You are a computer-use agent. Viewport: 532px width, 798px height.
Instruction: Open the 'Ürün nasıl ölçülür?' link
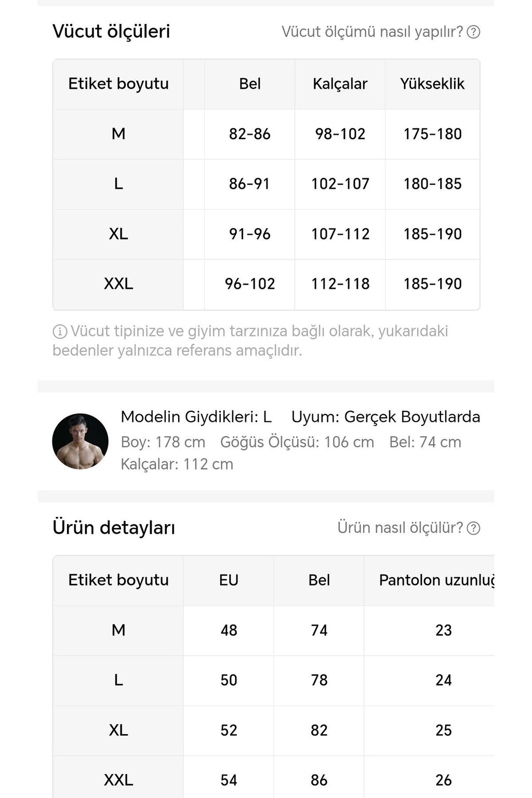click(400, 528)
